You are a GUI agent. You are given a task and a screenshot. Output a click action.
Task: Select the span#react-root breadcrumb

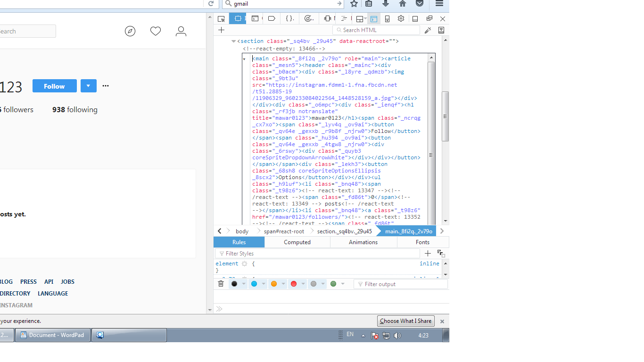click(x=284, y=231)
